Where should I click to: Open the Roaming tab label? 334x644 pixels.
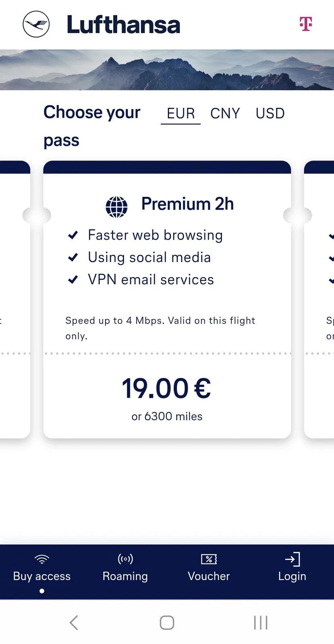(x=125, y=576)
